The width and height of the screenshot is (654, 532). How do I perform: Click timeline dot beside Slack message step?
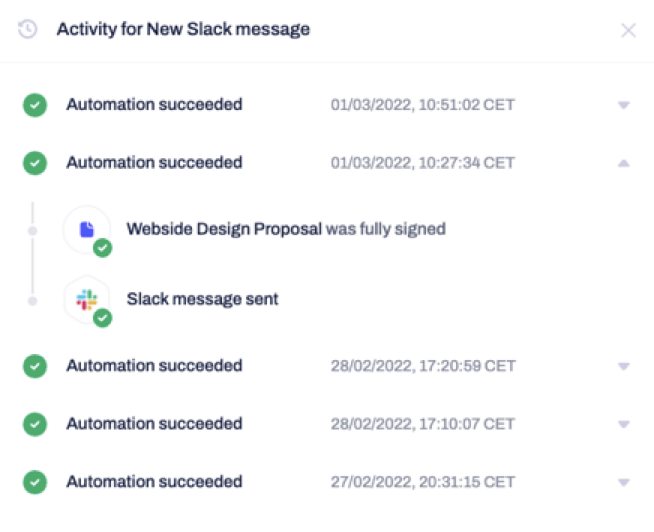point(33,301)
